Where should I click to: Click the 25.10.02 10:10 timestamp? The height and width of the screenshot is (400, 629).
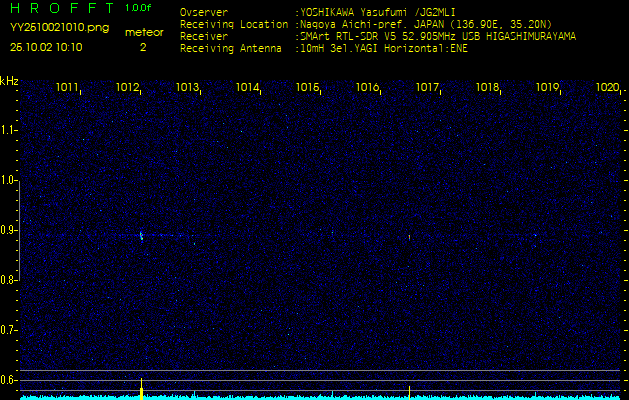click(x=46, y=47)
